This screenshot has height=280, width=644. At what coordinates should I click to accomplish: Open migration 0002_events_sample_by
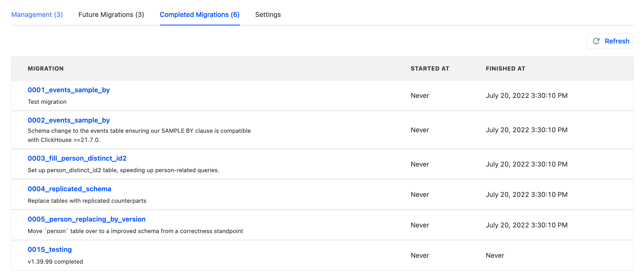[x=69, y=120]
